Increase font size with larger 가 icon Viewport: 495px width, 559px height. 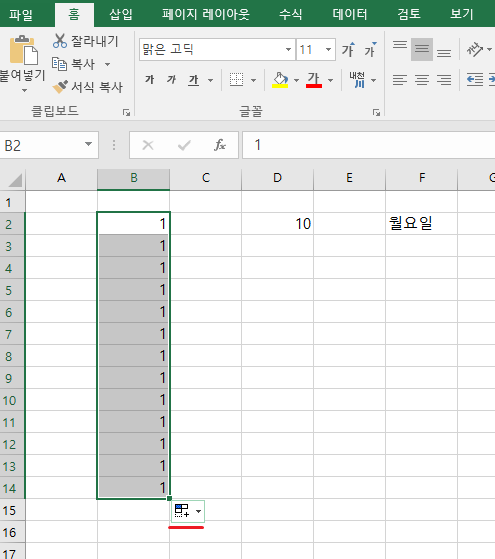click(348, 50)
